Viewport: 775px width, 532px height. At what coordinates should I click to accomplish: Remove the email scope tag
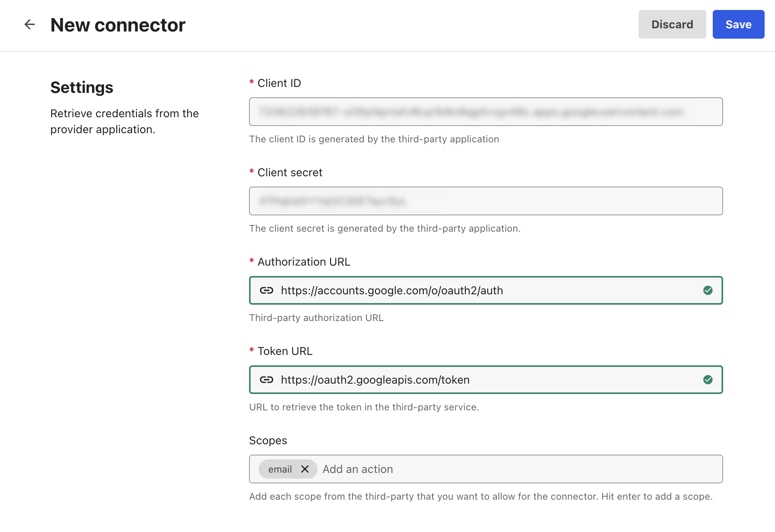(x=305, y=469)
